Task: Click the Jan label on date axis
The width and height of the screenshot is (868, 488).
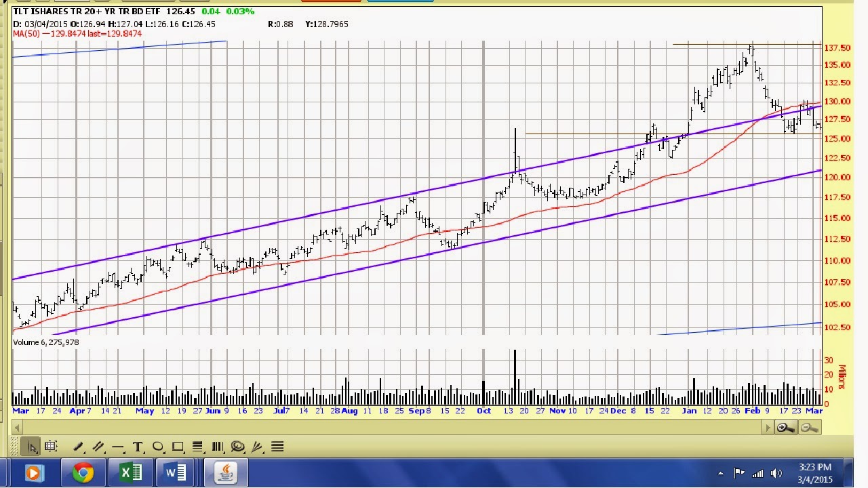Action: pyautogui.click(x=689, y=411)
